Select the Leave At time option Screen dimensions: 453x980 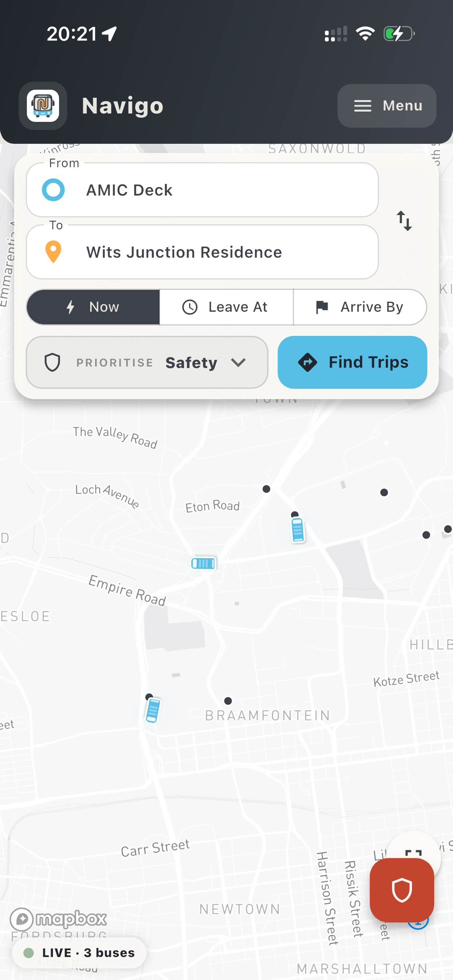pos(226,307)
